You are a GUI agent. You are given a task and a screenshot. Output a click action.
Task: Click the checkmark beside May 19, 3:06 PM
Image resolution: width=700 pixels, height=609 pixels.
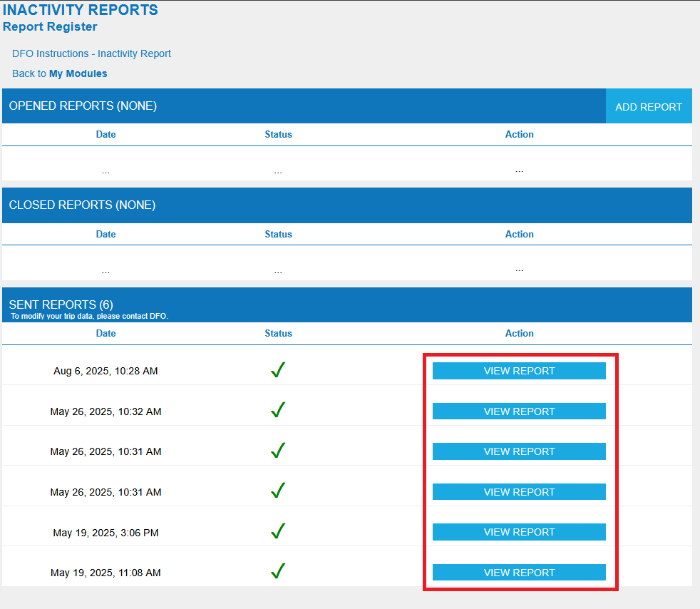[x=277, y=531]
